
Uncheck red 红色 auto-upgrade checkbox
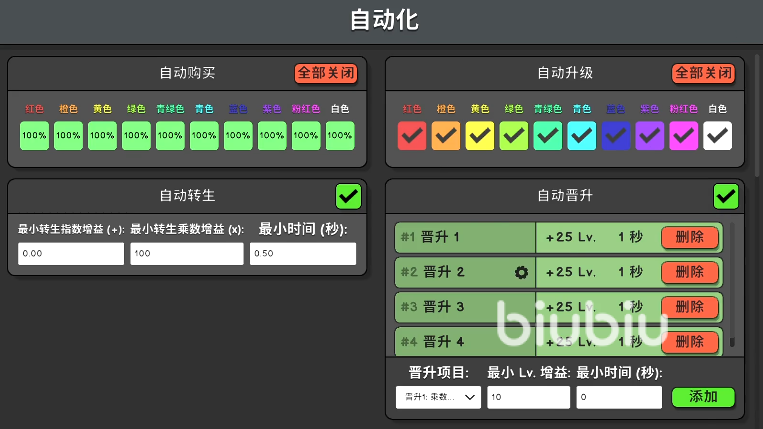coord(412,135)
